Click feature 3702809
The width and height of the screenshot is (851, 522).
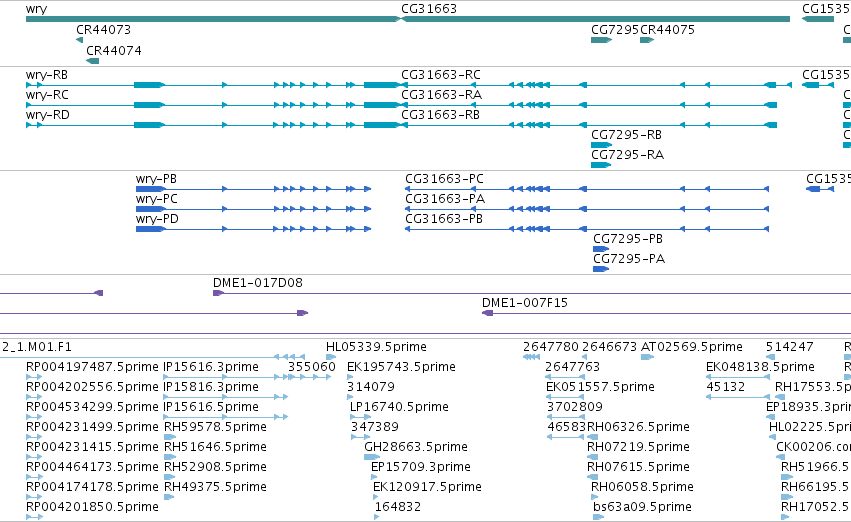[x=575, y=407]
